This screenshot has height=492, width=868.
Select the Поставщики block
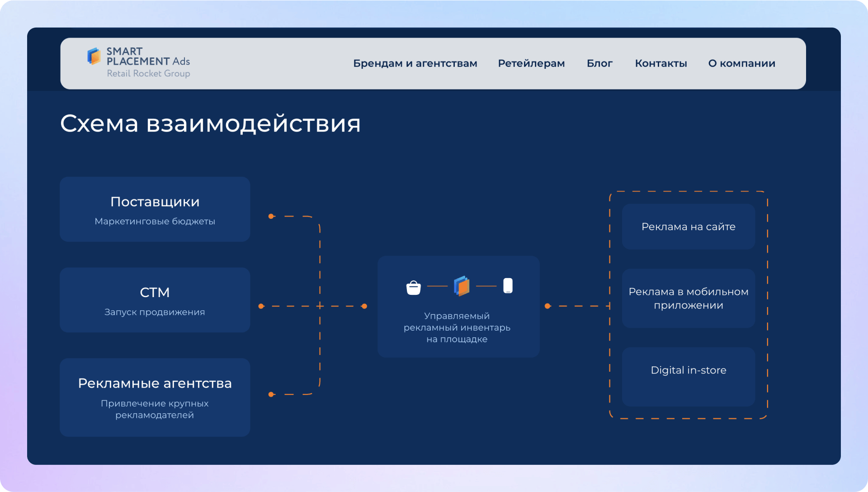pos(155,209)
